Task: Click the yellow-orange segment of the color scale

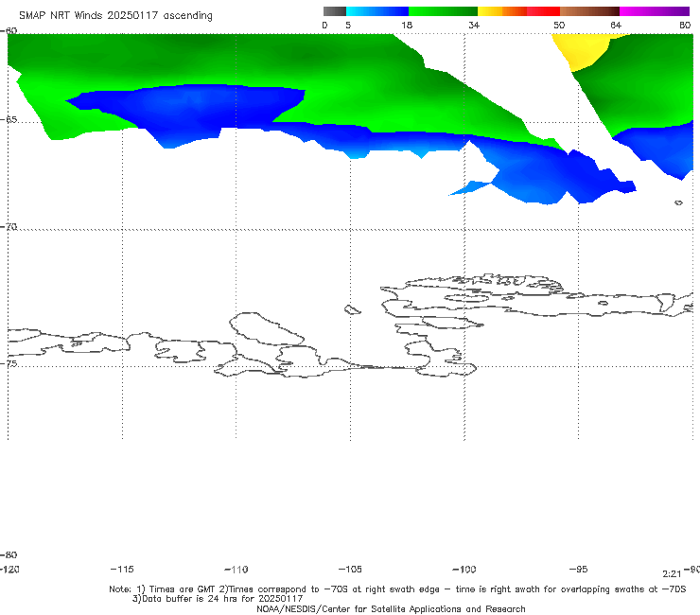Action: point(502,11)
